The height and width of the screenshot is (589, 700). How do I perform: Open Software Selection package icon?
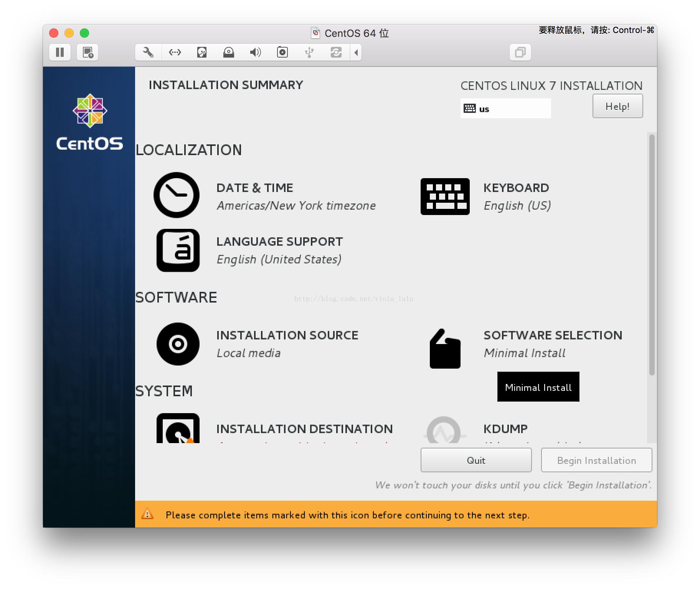point(445,349)
